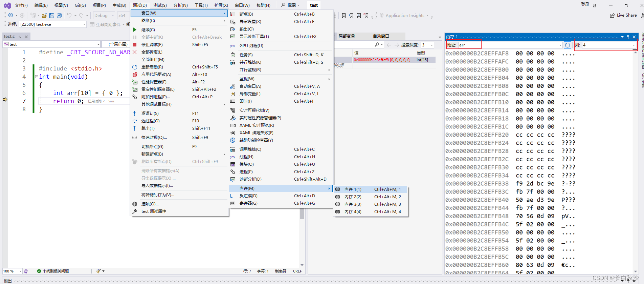The height and width of the screenshot is (284, 644).
Task: Expand the Memory (内存) submenu
Action: tap(281, 188)
